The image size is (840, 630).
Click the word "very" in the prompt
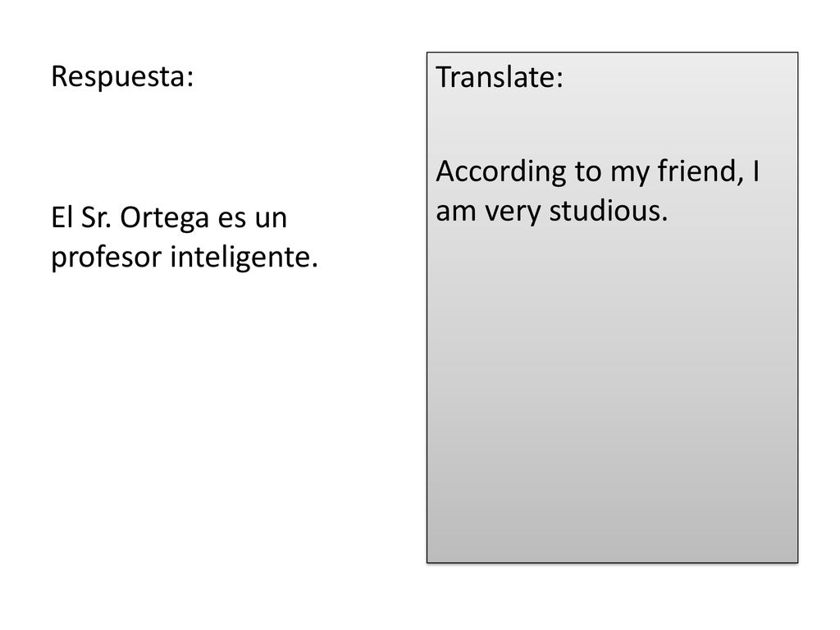[513, 212]
